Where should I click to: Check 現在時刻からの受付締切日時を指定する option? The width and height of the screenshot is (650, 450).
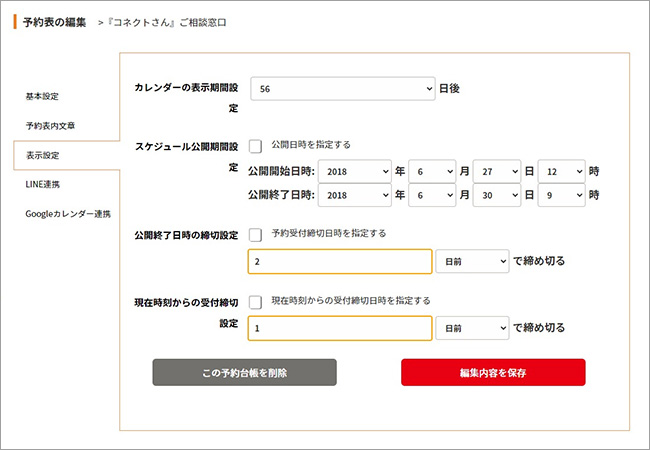click(x=256, y=301)
